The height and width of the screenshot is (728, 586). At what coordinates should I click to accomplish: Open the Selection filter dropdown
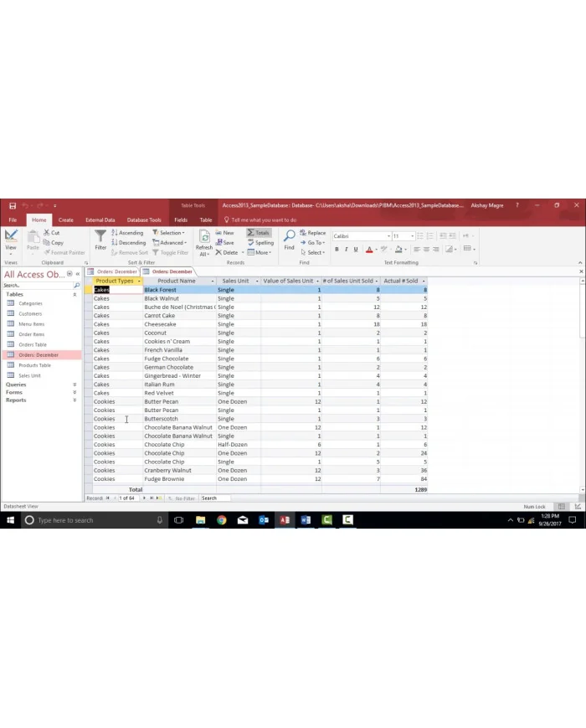click(x=169, y=233)
